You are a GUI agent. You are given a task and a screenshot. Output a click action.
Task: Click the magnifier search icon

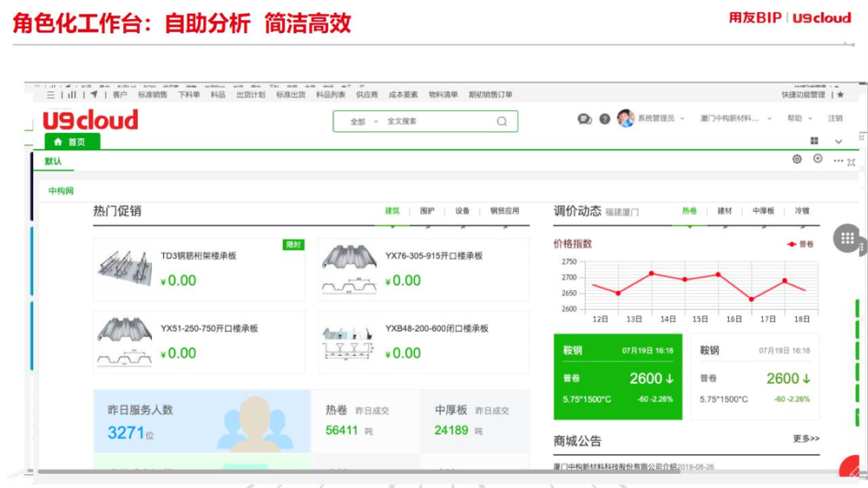tap(502, 122)
